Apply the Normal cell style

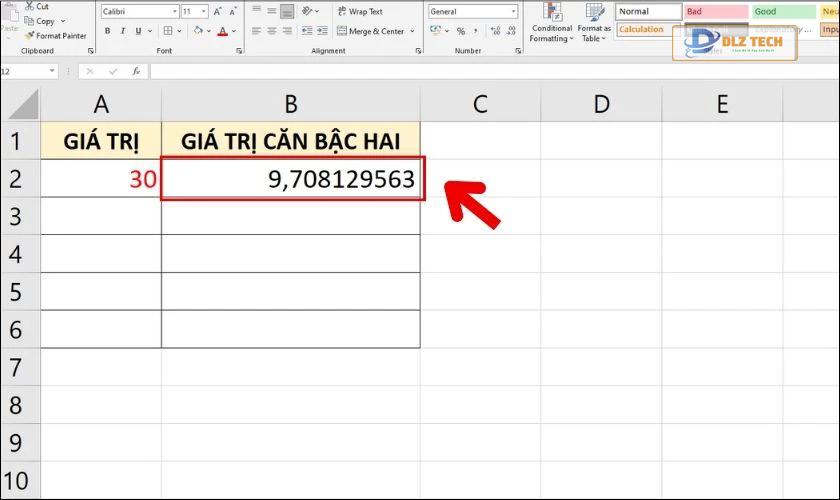648,11
